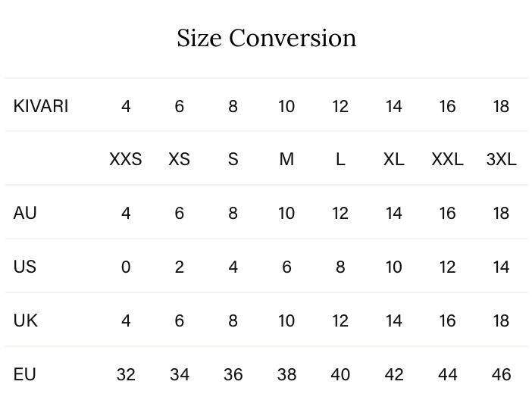The height and width of the screenshot is (397, 532).
Task: Select the XS size cell
Action: coord(179,159)
